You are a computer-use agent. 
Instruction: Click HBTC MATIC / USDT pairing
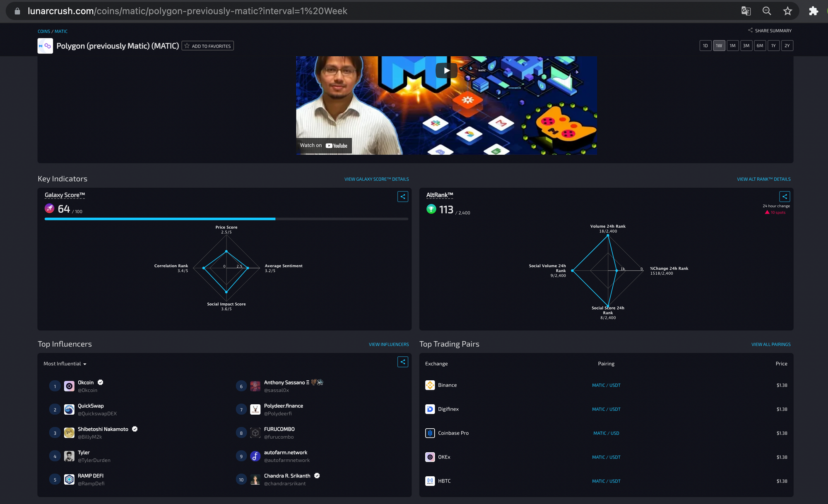point(606,481)
